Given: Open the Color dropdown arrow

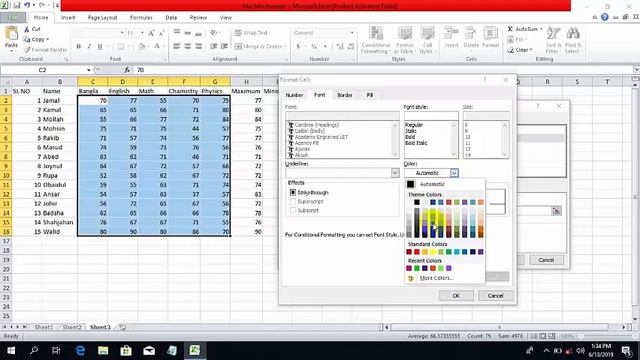Looking at the screenshot, I should point(454,173).
